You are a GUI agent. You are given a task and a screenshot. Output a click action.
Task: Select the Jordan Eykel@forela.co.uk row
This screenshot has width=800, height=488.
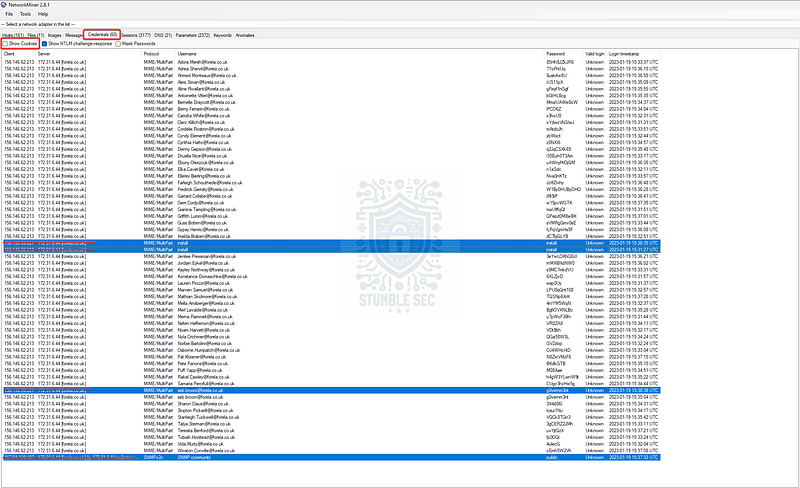(331, 263)
